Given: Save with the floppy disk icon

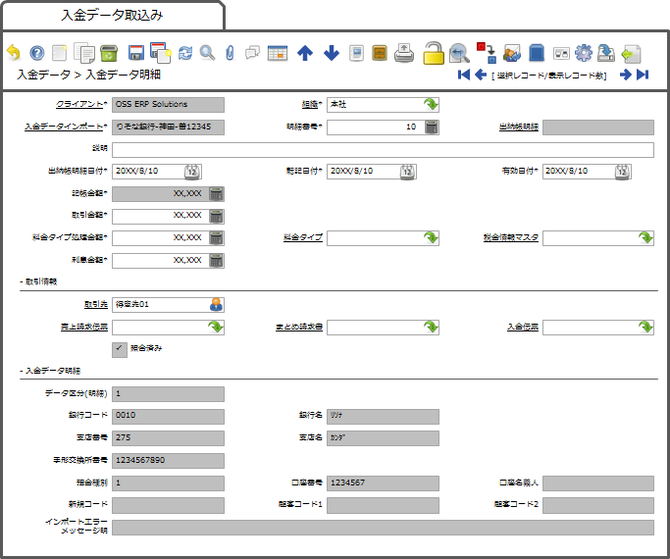Looking at the screenshot, I should (x=136, y=53).
